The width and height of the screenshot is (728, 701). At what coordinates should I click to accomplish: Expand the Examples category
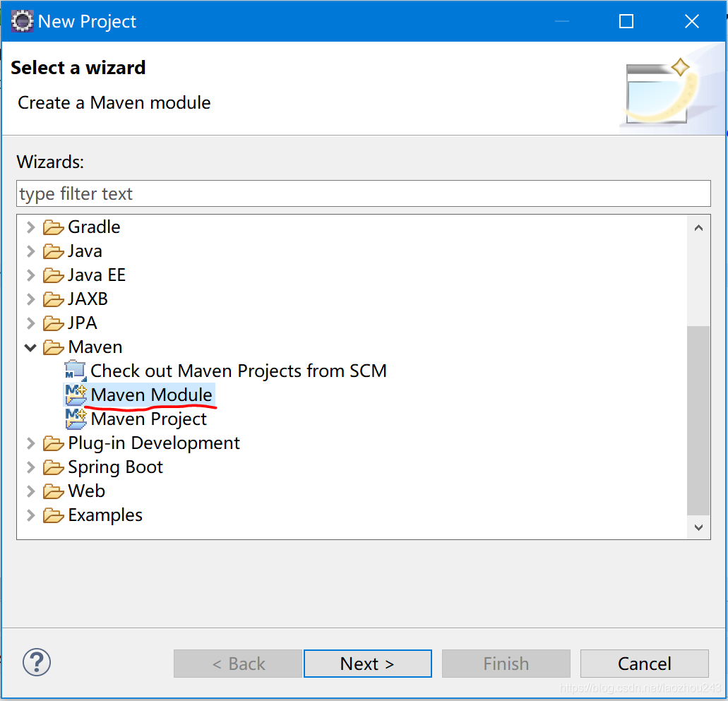30,515
